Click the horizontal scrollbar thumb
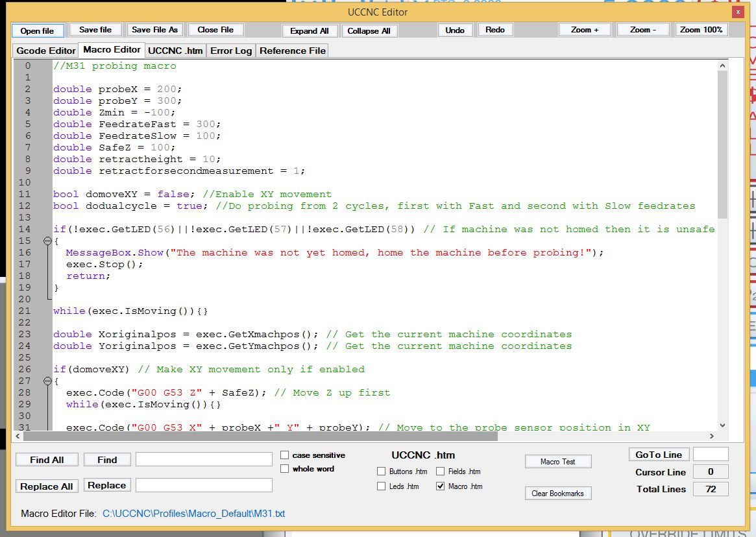Viewport: 756px width, 537px height. 260,436
